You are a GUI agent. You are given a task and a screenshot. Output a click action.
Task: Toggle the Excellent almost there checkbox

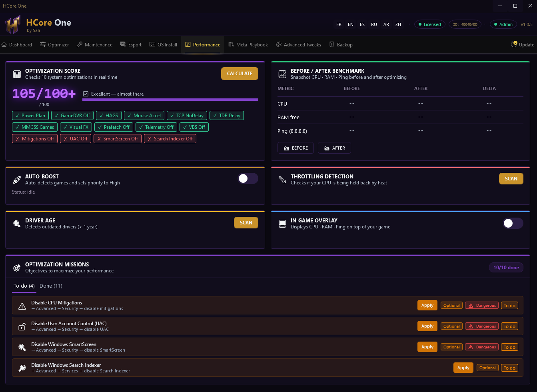(86, 94)
